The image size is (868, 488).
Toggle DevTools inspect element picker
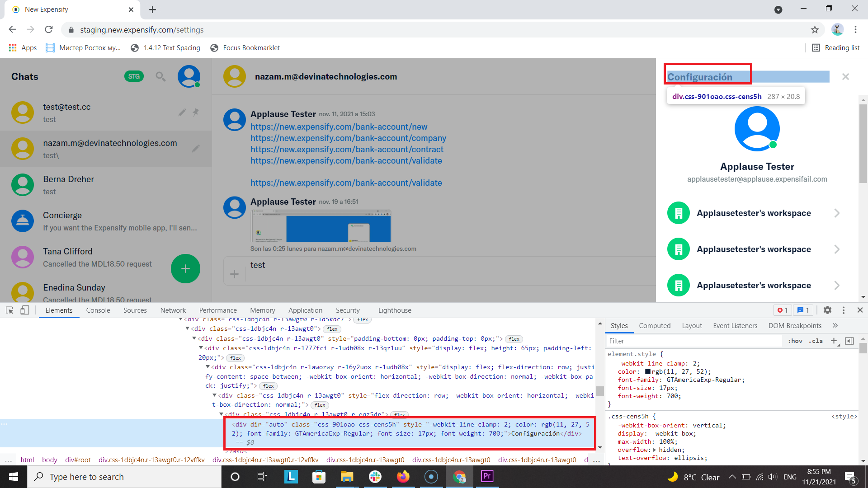click(9, 310)
